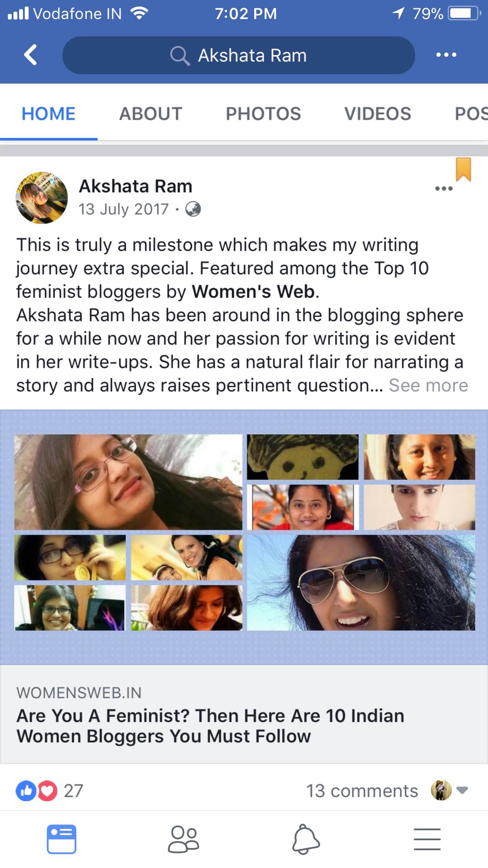Open the 13 comments link

[362, 791]
